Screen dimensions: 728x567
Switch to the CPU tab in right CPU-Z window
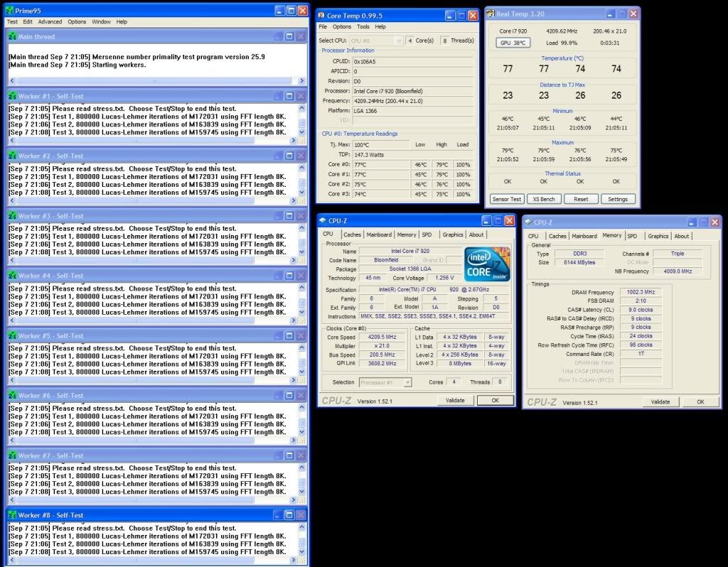pyautogui.click(x=533, y=236)
